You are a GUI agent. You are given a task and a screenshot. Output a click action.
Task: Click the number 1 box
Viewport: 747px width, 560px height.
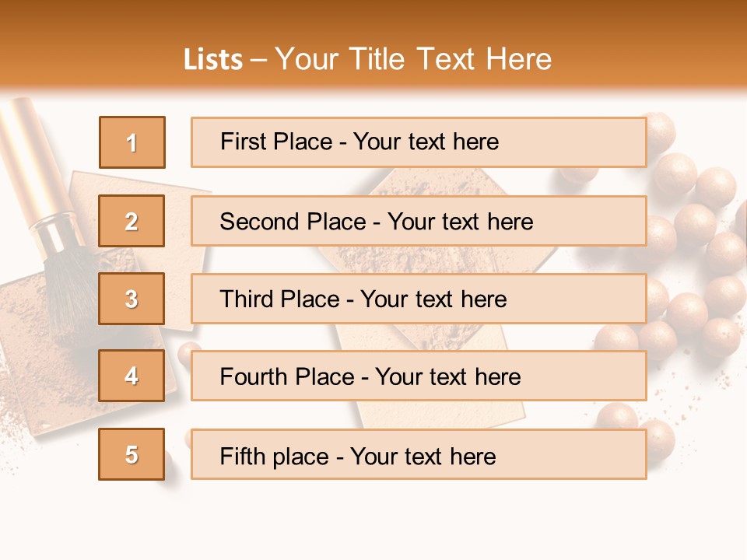click(132, 142)
